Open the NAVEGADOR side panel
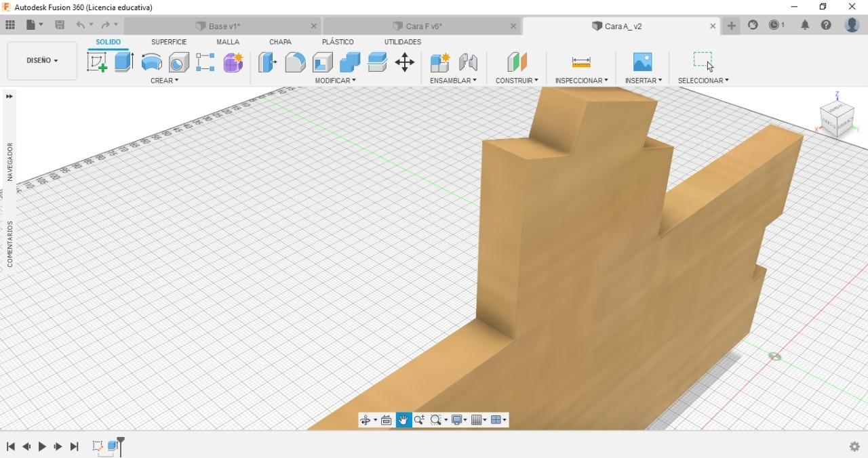The width and height of the screenshot is (868, 458). coord(10,161)
